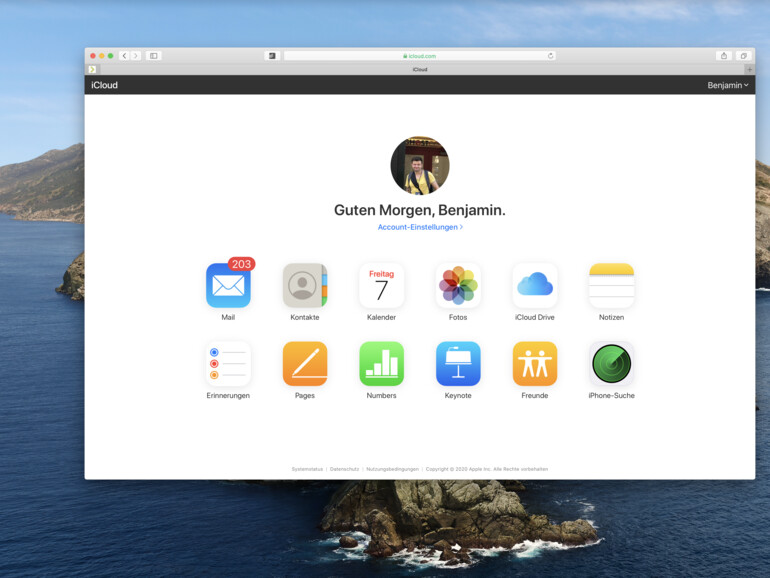Click the 203 unread badge on Mail
770x578 pixels.
coord(241,264)
